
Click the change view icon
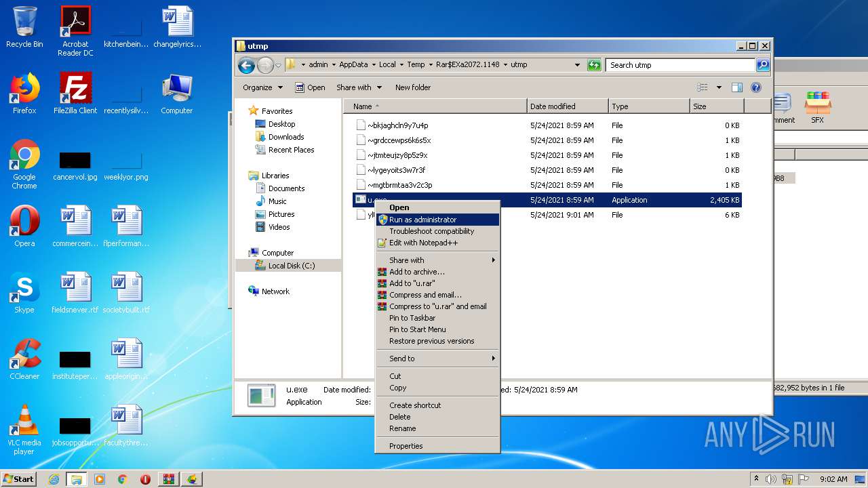click(703, 87)
